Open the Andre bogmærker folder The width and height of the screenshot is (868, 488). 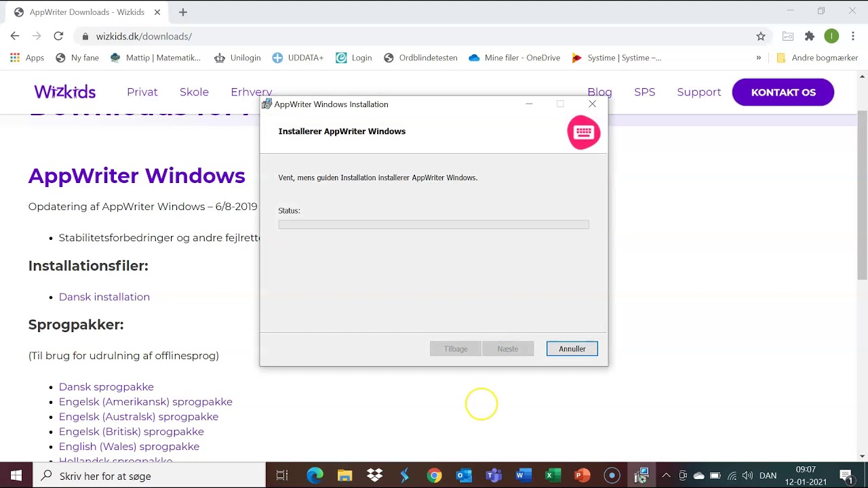817,58
